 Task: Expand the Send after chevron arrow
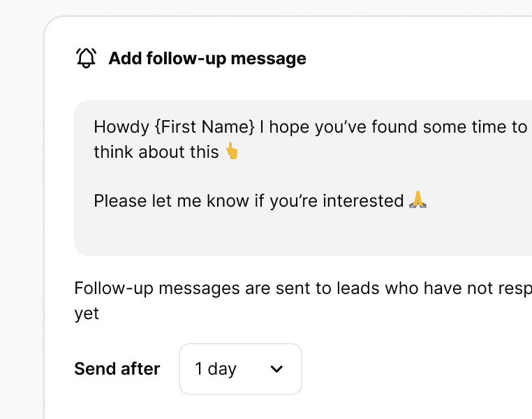(276, 369)
